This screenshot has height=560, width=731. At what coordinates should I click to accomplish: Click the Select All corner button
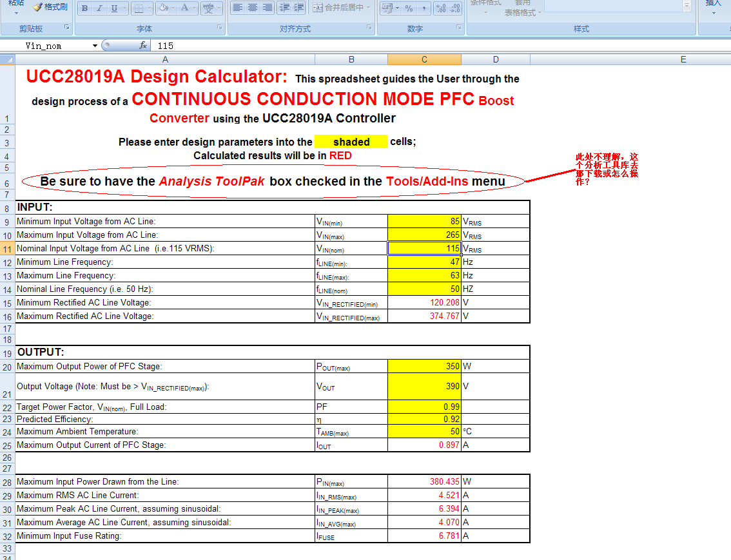(x=8, y=59)
